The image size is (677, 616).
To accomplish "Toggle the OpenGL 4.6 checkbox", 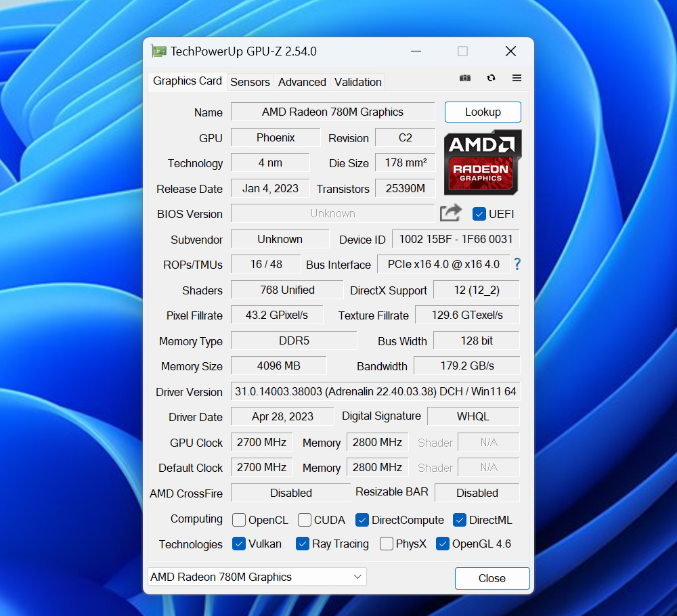I will pos(443,544).
